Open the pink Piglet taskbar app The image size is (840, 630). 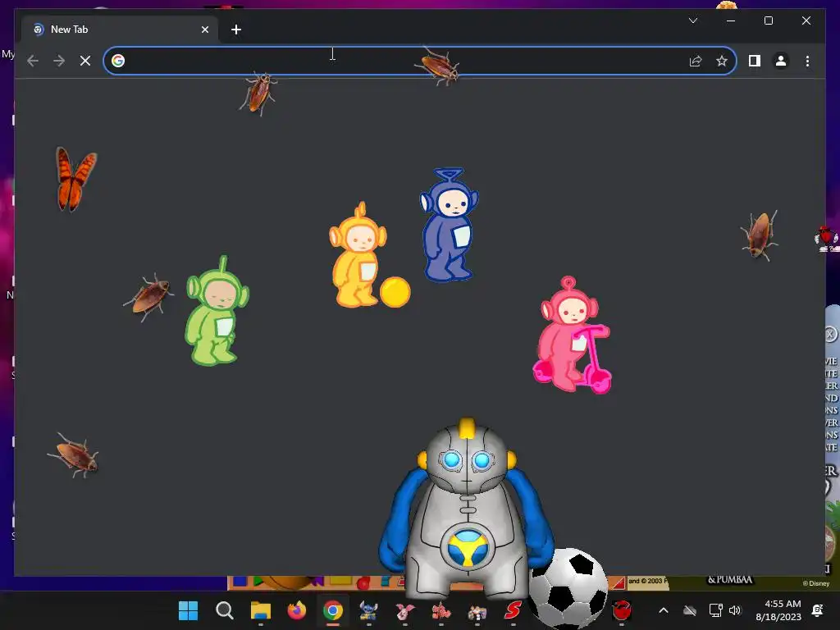(x=405, y=610)
